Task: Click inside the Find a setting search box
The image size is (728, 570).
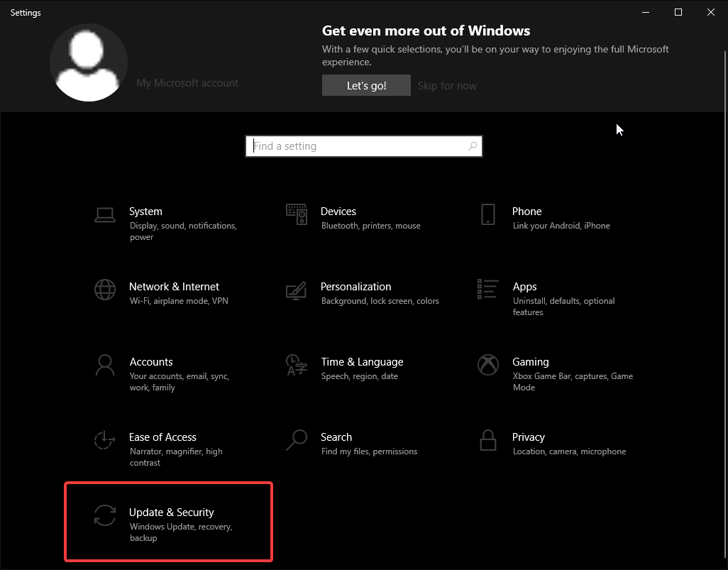Action: (x=348, y=146)
